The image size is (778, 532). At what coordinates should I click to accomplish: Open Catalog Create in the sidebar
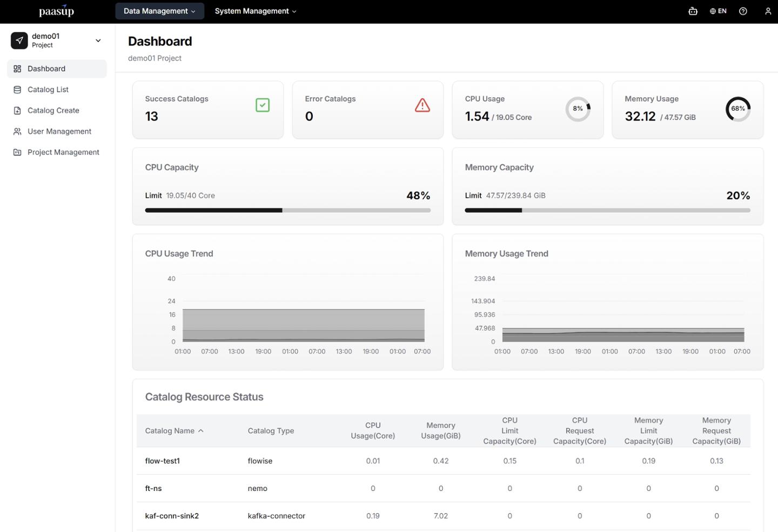tap(57, 111)
